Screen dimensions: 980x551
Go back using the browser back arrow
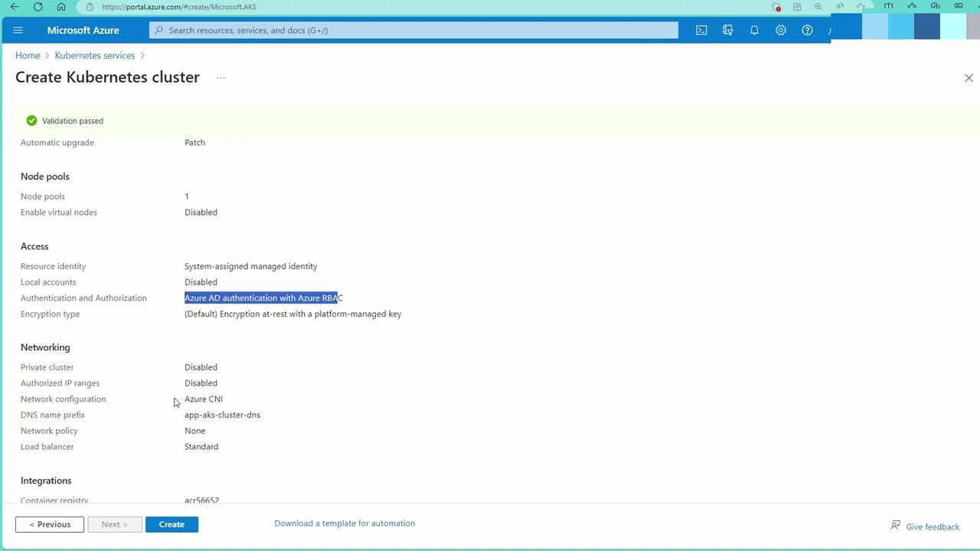(x=15, y=7)
